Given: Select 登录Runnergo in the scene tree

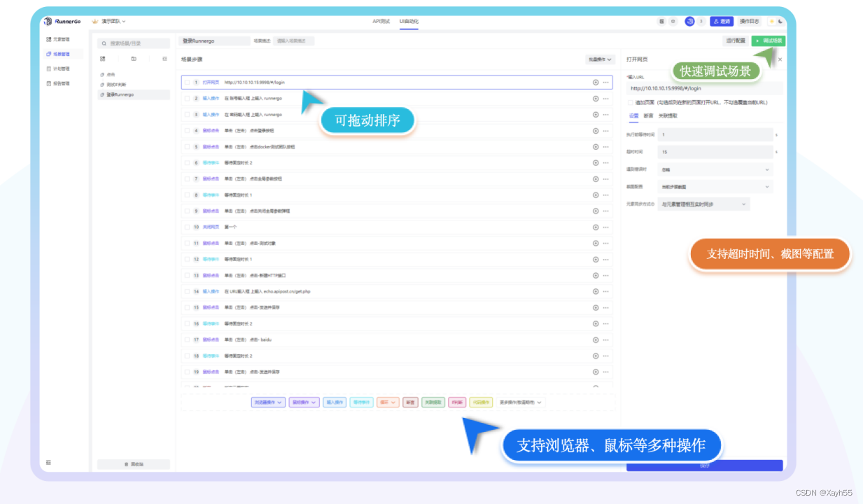Looking at the screenshot, I should point(120,94).
